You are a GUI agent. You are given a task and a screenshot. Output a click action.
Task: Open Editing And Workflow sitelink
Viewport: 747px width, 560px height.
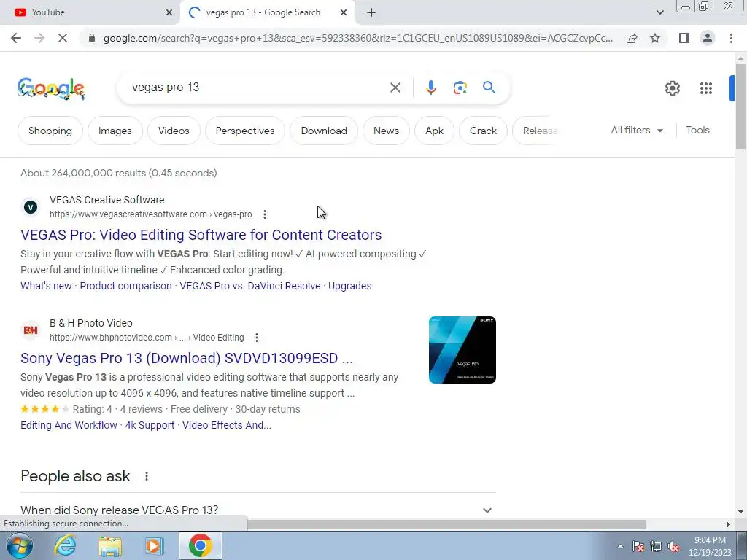click(69, 425)
